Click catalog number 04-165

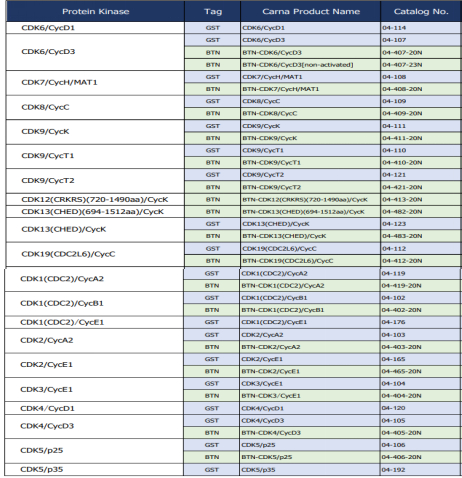tap(393, 359)
